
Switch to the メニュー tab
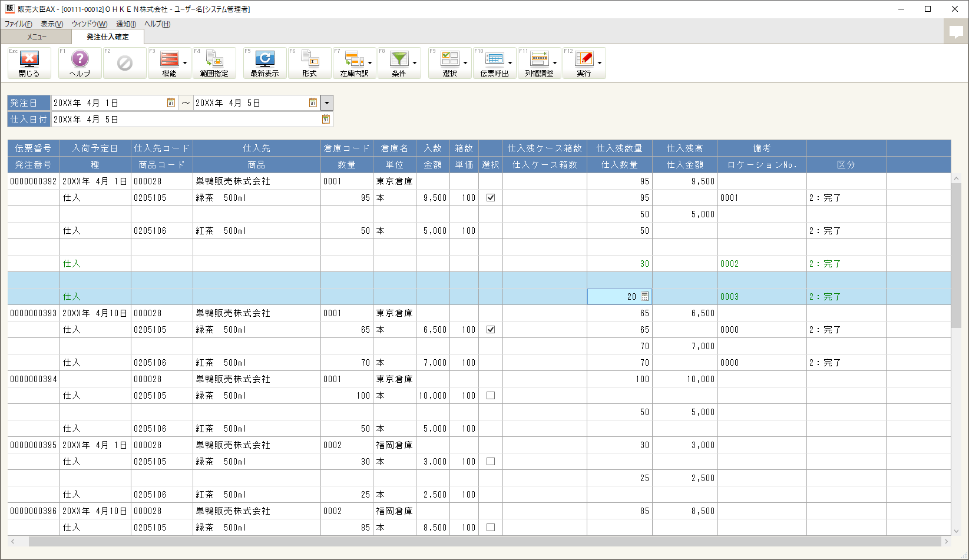37,37
